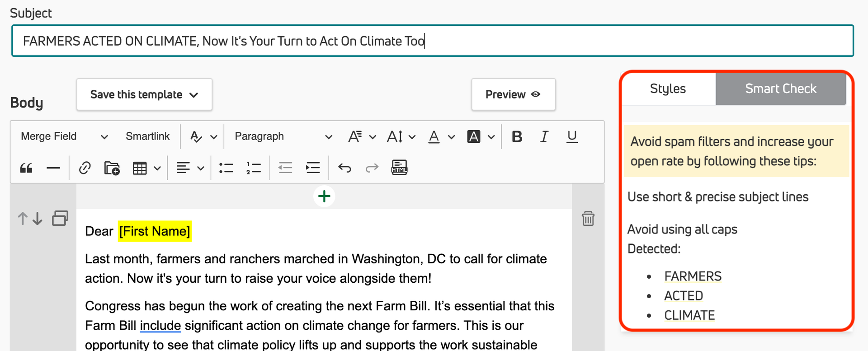The height and width of the screenshot is (351, 868).
Task: Insert a hyperlink with link icon
Action: [85, 168]
